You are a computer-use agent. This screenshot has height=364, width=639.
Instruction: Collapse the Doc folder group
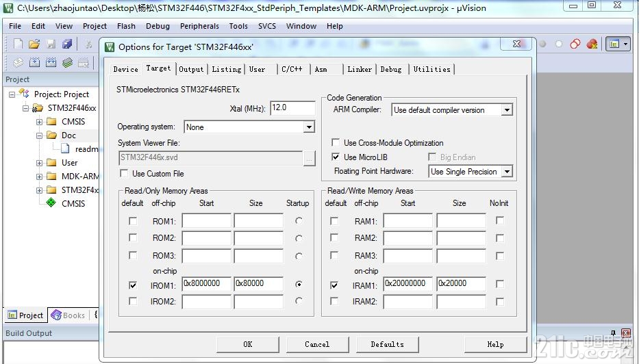39,135
